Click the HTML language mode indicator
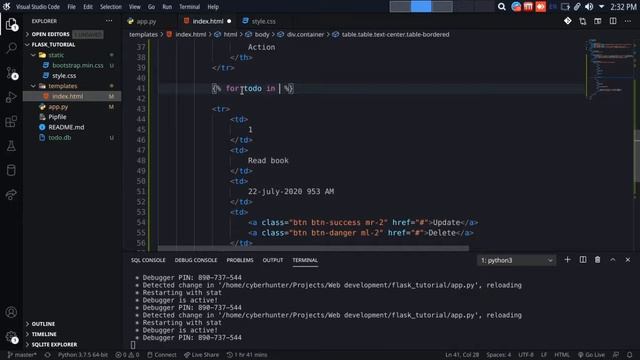The height and width of the screenshot is (360, 640). (x=562, y=355)
